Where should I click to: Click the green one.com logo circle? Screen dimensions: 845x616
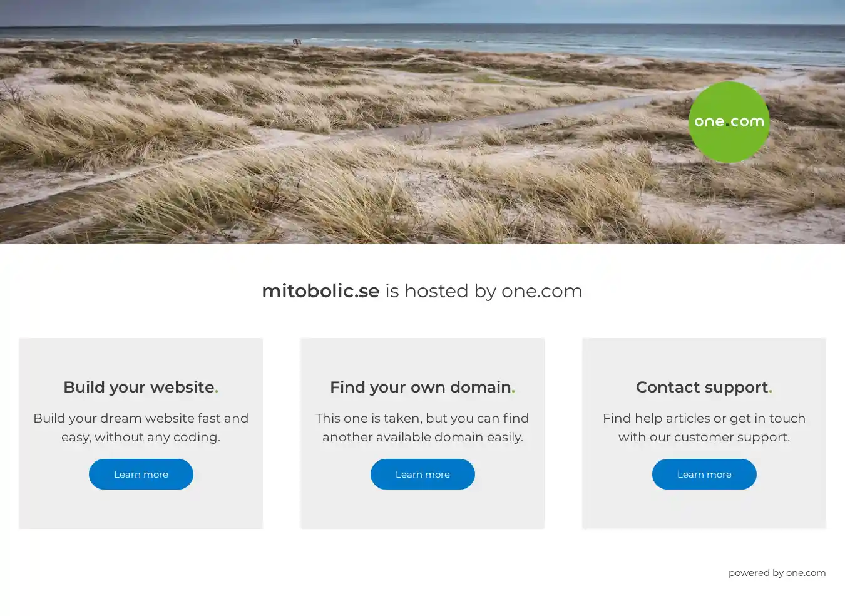click(729, 122)
